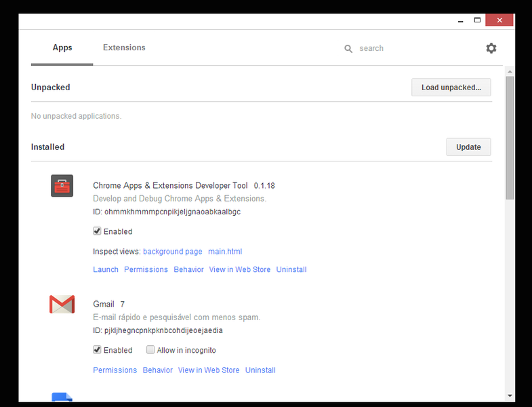Click the Gmail ID text
Image resolution: width=532 pixels, height=407 pixels.
tap(158, 330)
